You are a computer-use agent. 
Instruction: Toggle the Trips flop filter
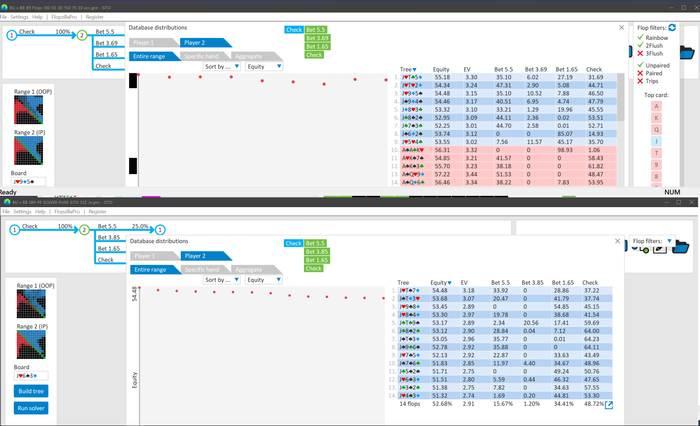[648, 81]
